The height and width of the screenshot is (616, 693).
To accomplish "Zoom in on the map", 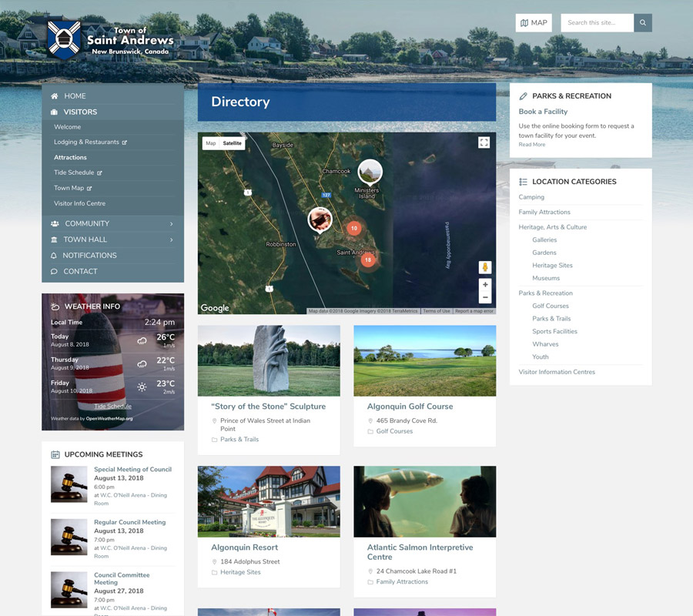I will (x=485, y=285).
